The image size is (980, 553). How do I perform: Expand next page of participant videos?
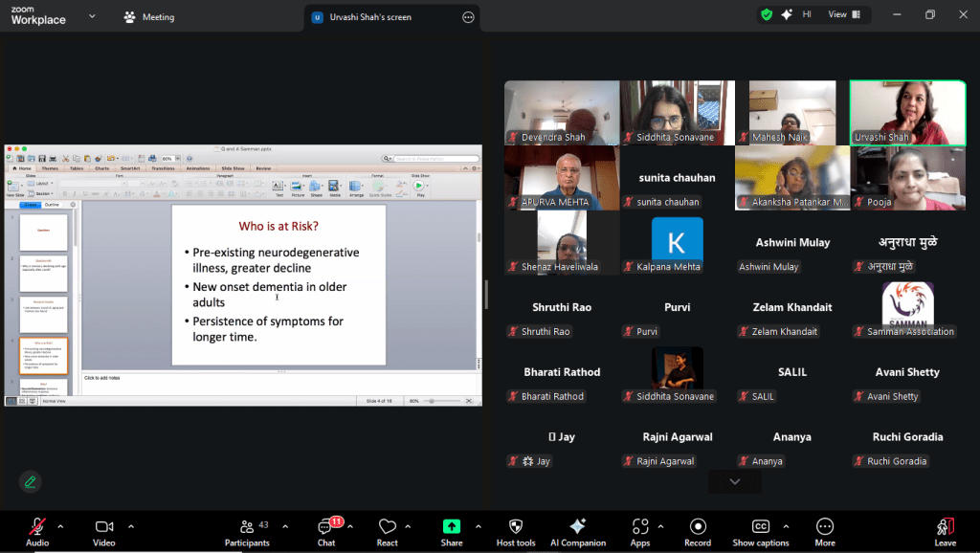pos(735,481)
